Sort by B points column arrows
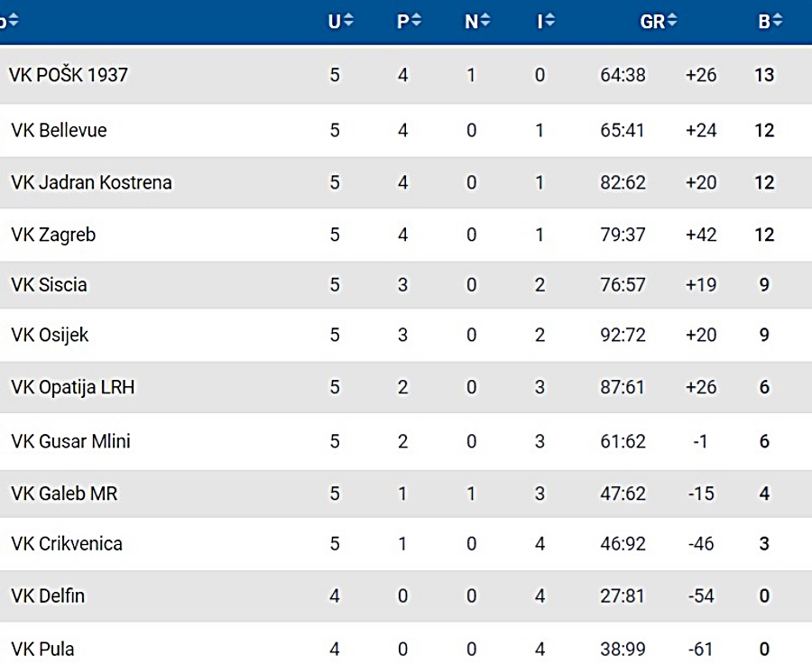Viewport: 812px width, 665px height. coord(777,22)
